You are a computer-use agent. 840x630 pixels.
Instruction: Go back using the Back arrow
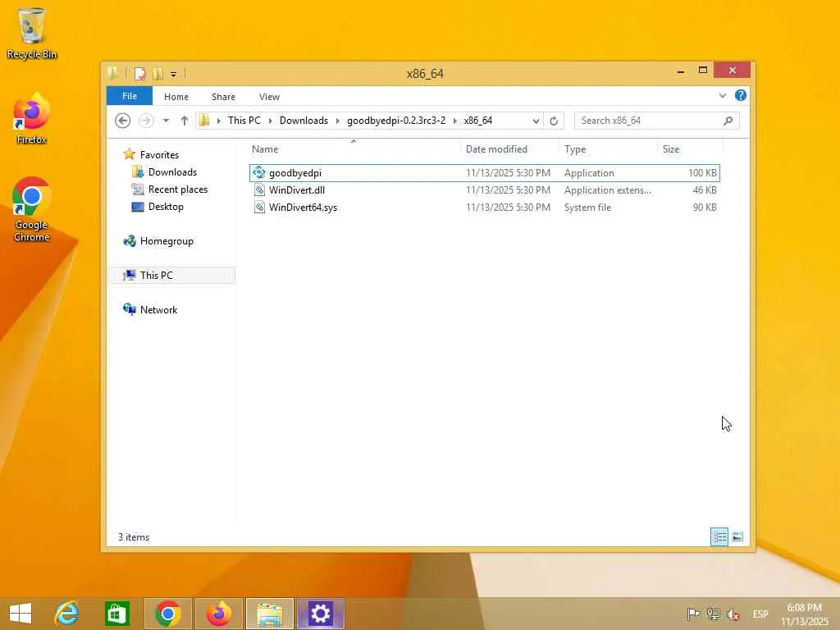click(x=123, y=121)
